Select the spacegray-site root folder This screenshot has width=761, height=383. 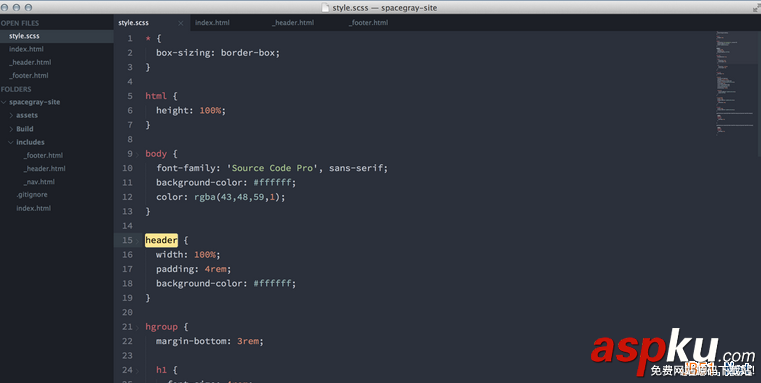click(34, 102)
